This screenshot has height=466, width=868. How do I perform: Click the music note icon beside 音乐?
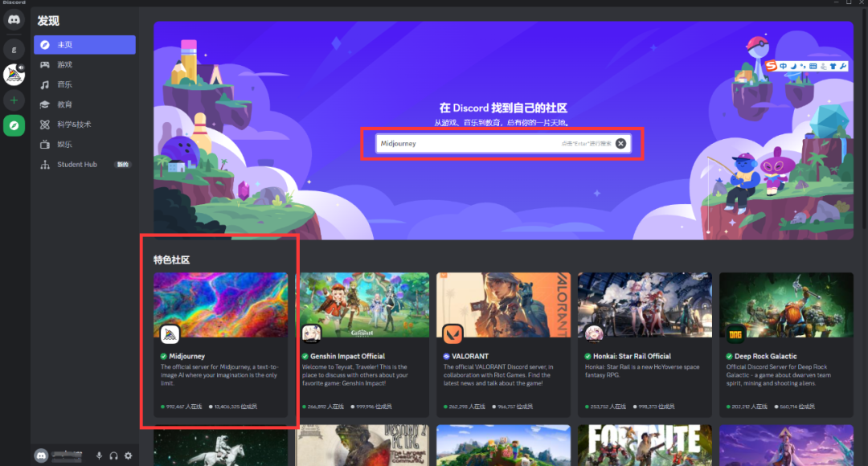[x=45, y=84]
